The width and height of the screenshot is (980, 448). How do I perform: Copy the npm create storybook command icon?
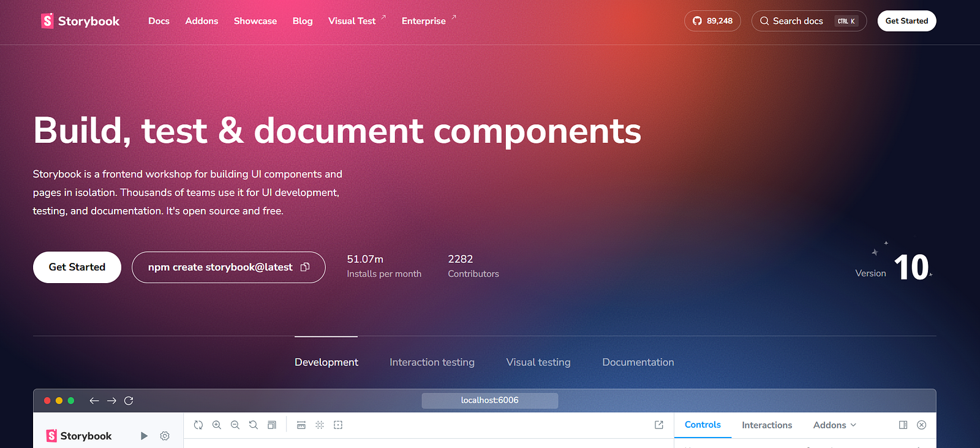click(305, 267)
